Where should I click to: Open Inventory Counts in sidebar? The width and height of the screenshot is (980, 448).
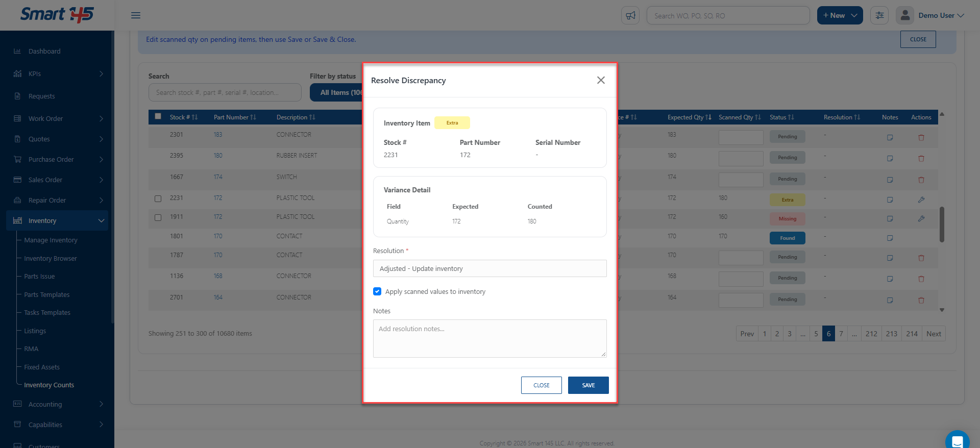click(x=49, y=385)
